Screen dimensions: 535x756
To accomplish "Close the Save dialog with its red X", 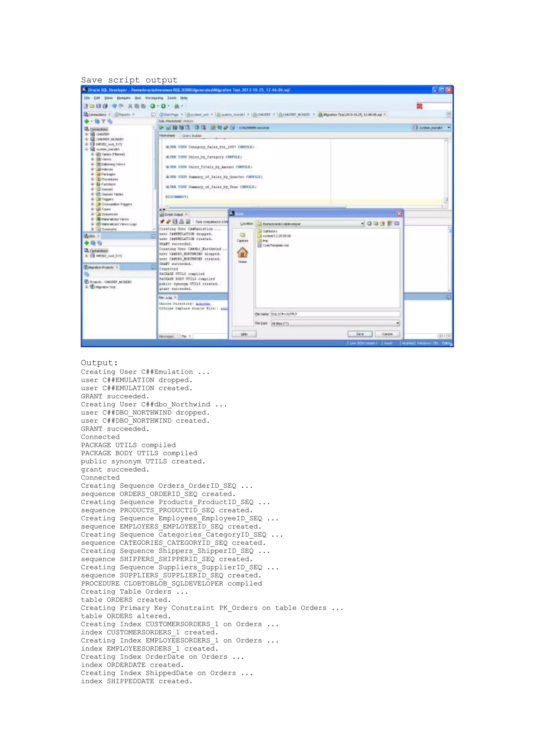I will click(399, 214).
